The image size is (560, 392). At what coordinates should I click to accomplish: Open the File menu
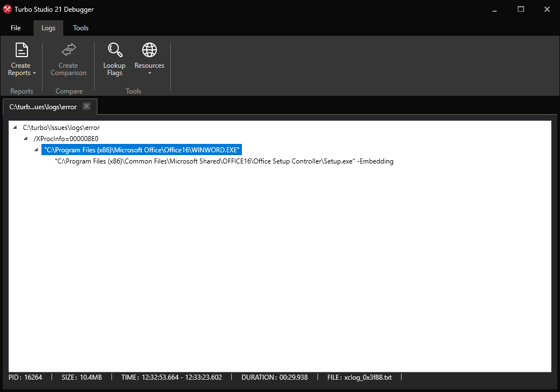(16, 28)
